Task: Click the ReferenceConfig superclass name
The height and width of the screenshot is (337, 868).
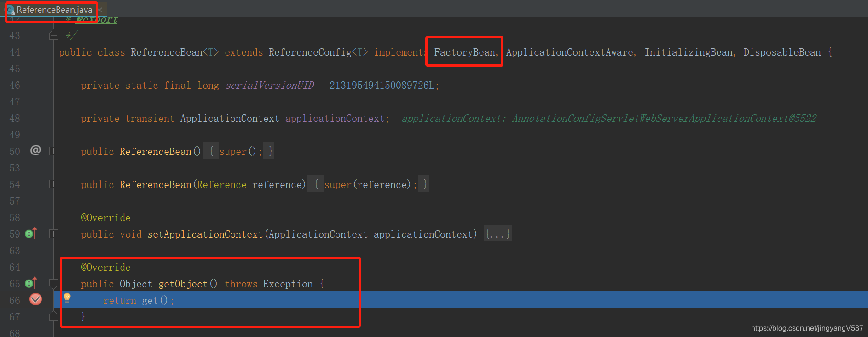Action: (310, 52)
